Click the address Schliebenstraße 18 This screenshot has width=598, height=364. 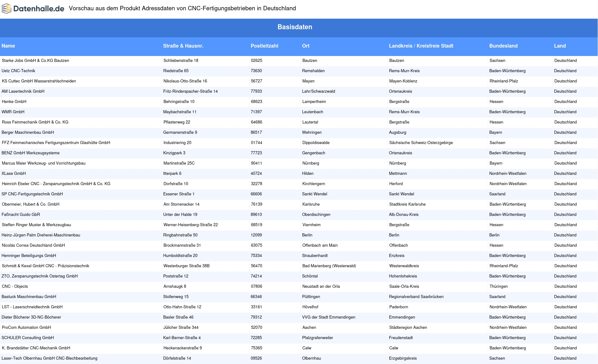(x=181, y=61)
